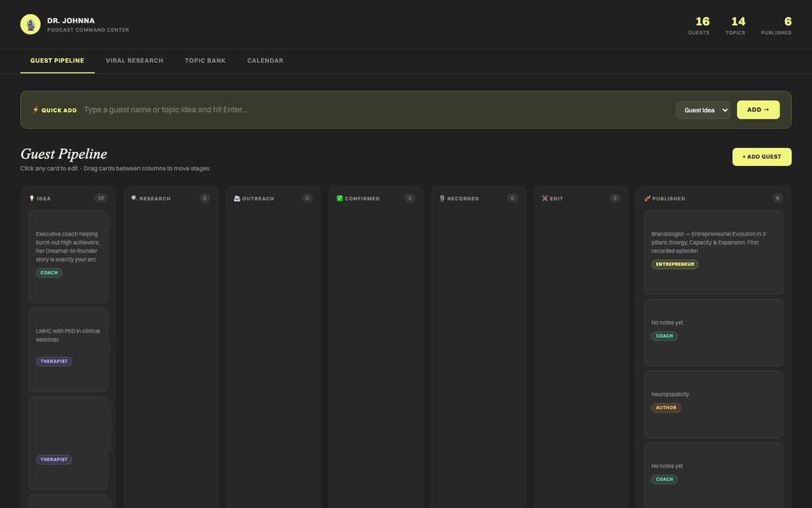The width and height of the screenshot is (812, 508).
Task: Focus the Quick Add guest name input
Action: (x=376, y=110)
